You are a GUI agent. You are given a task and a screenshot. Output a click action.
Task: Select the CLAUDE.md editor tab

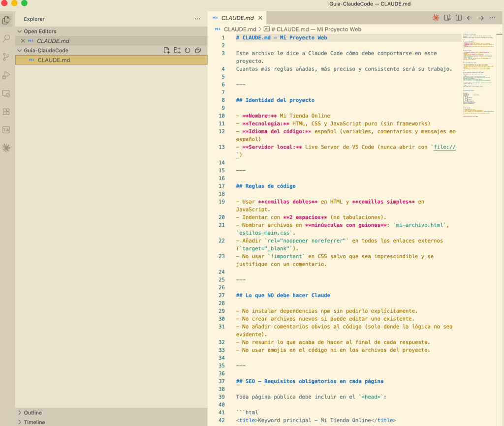point(237,18)
